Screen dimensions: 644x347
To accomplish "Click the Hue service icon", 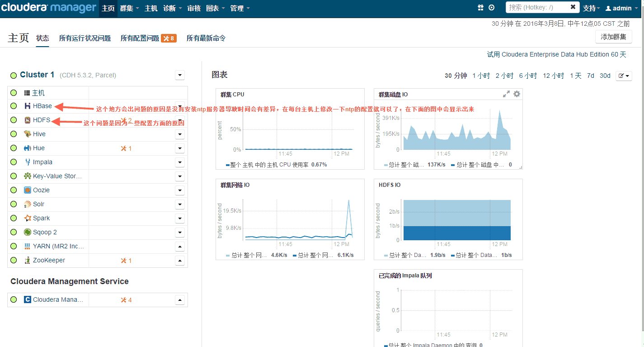I will (28, 148).
